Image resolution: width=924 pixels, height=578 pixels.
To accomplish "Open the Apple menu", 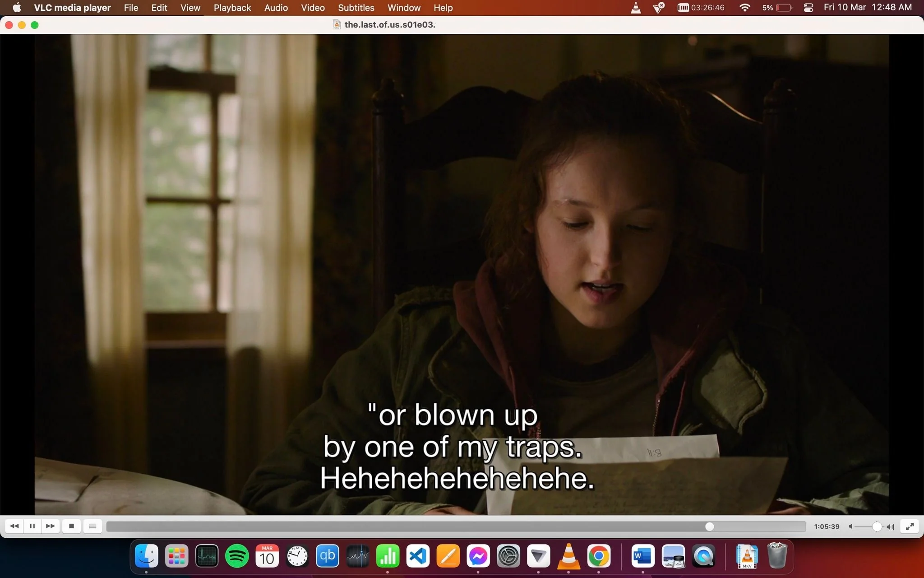I will [x=17, y=8].
